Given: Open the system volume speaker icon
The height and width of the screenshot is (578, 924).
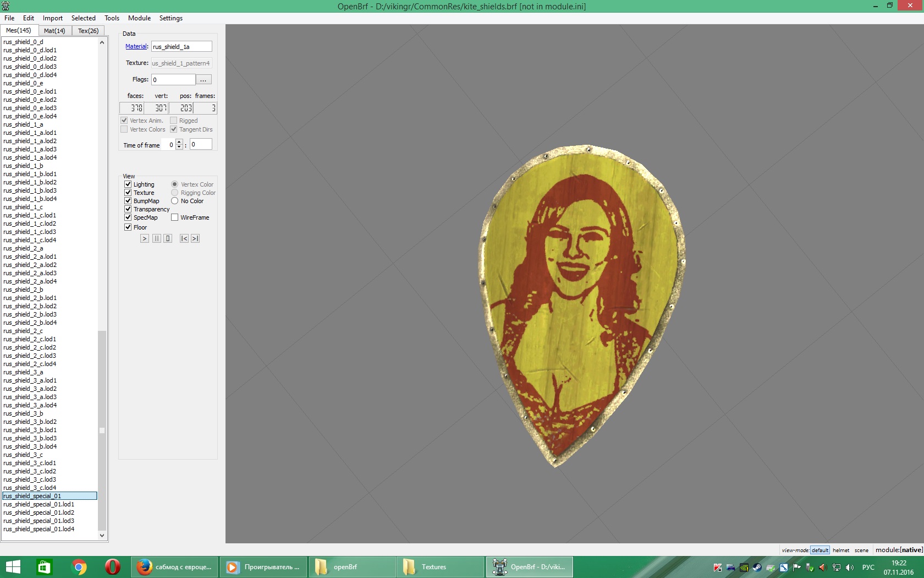Looking at the screenshot, I should 850,568.
